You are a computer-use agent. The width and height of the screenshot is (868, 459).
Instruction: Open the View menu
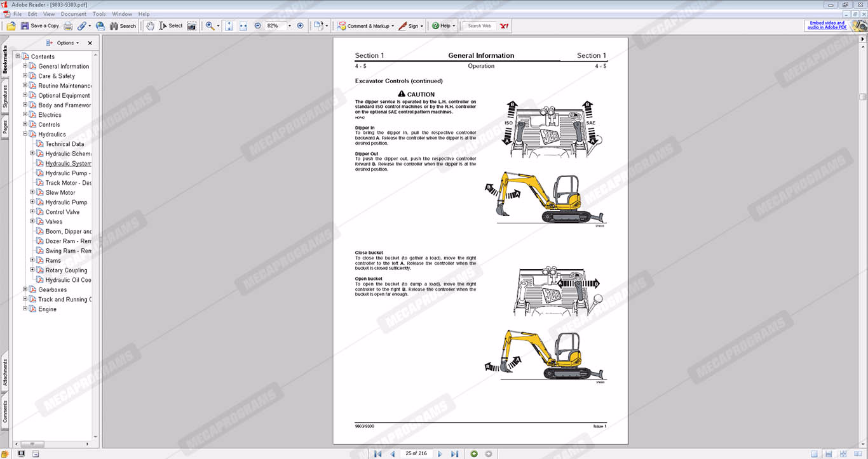tap(49, 14)
